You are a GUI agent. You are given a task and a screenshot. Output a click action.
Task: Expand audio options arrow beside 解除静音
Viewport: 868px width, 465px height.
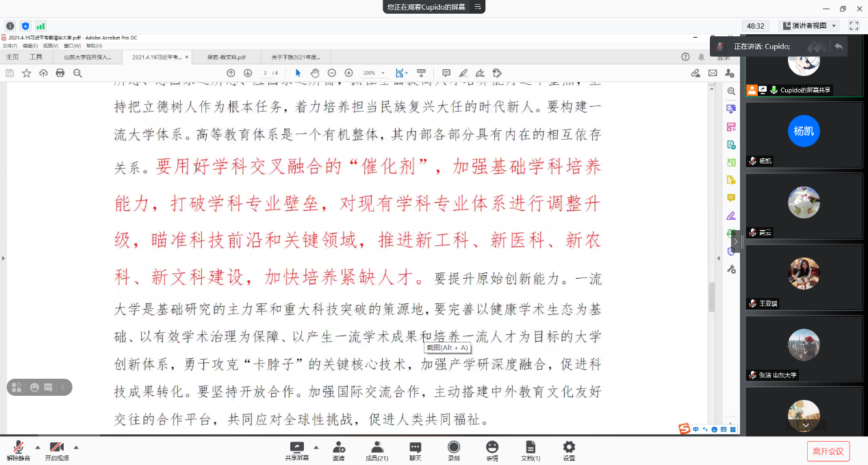pyautogui.click(x=38, y=447)
